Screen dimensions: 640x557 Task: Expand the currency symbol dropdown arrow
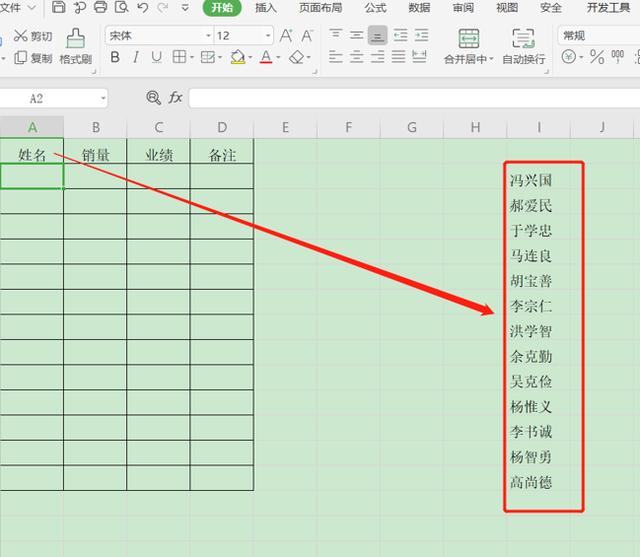tap(581, 57)
